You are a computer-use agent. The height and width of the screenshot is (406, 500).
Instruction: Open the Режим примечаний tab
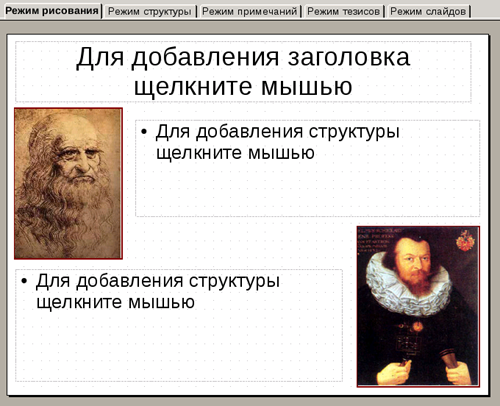(x=249, y=12)
